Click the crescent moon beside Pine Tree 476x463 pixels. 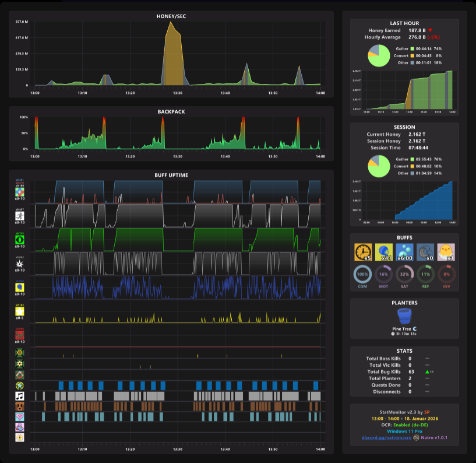[x=415, y=329]
